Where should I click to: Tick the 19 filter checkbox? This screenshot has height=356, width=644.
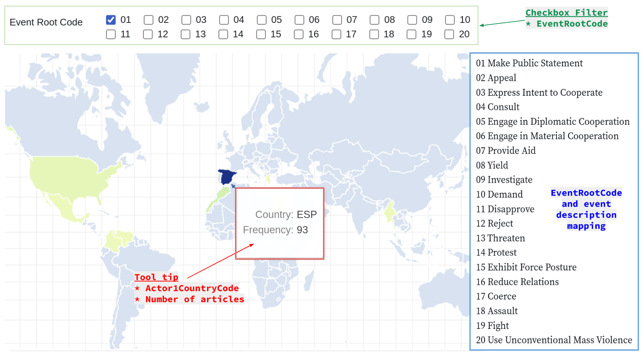[412, 34]
